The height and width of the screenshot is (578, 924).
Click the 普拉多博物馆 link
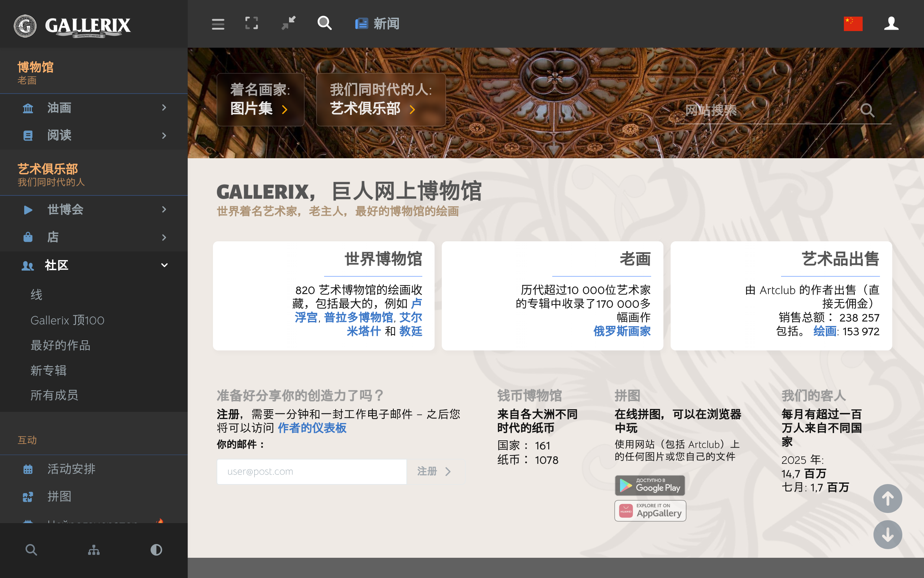[x=358, y=317]
